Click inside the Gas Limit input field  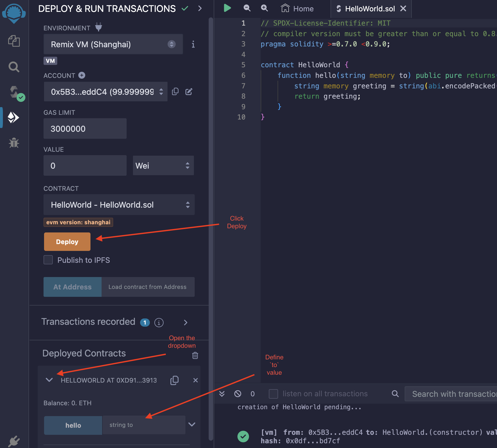pos(85,128)
